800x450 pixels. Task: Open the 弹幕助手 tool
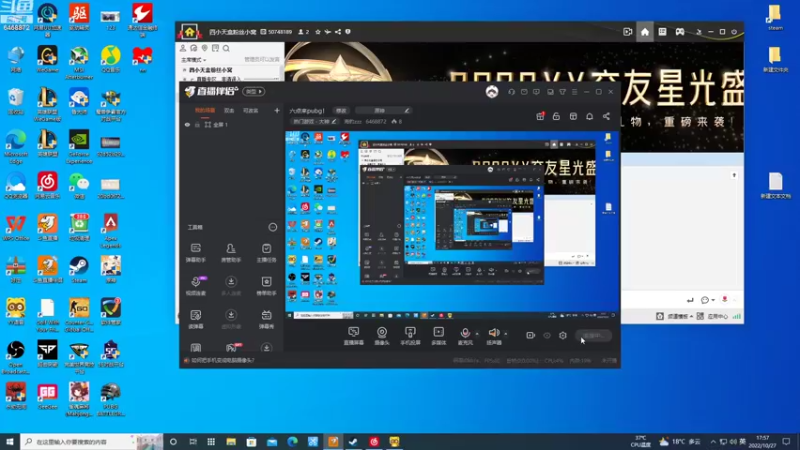196,253
